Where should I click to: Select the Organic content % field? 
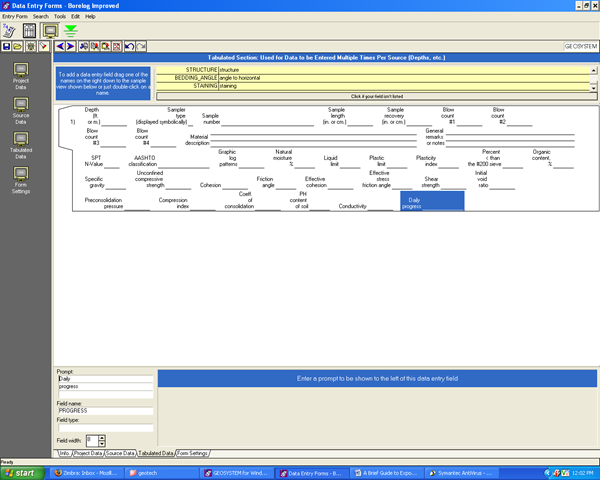click(x=553, y=158)
